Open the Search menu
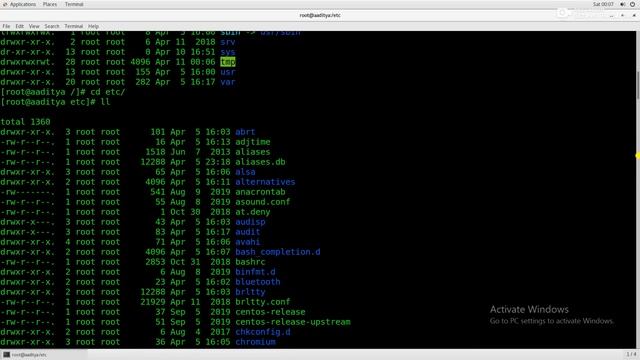Screen dimensions: 640x360 coord(52,26)
